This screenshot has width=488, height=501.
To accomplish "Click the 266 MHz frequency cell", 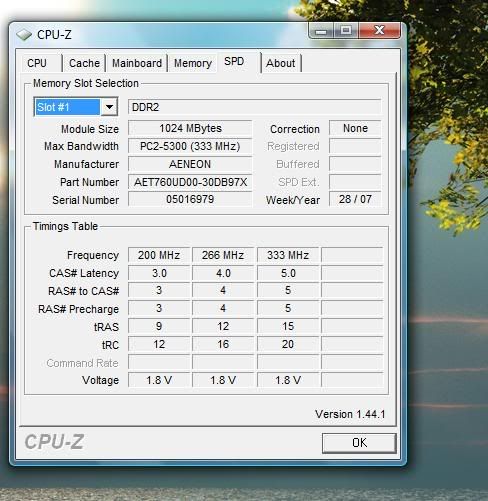I will click(x=223, y=255).
